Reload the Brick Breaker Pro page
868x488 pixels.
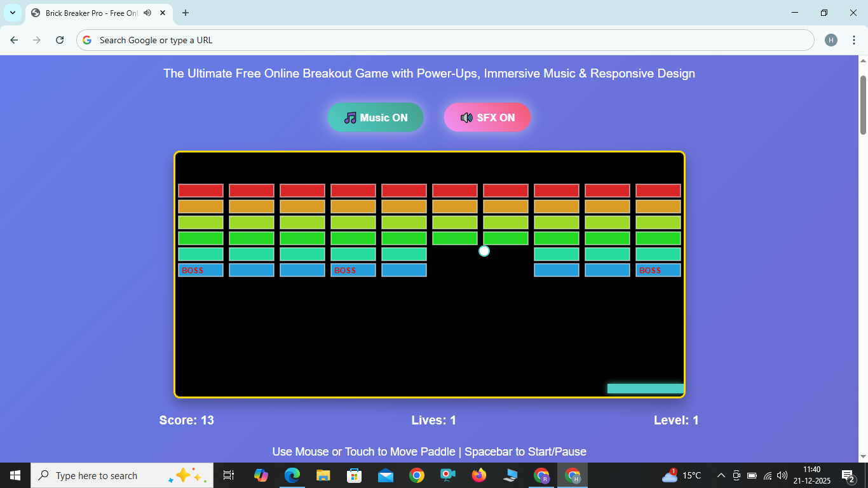pos(59,39)
